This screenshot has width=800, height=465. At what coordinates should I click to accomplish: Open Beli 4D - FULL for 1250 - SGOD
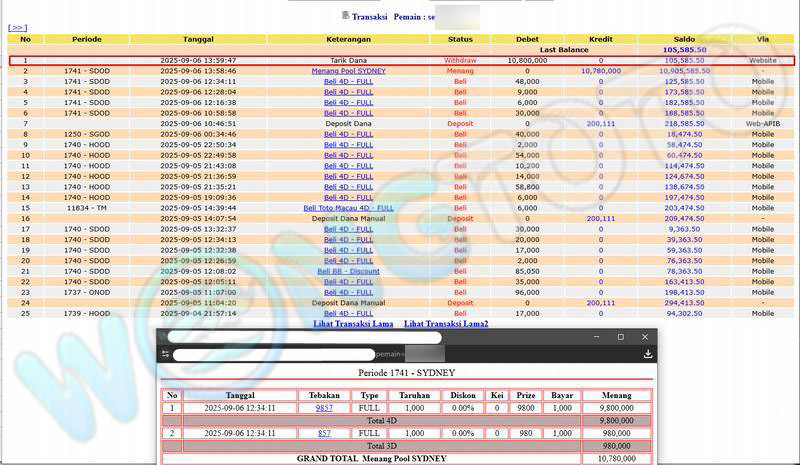(348, 134)
